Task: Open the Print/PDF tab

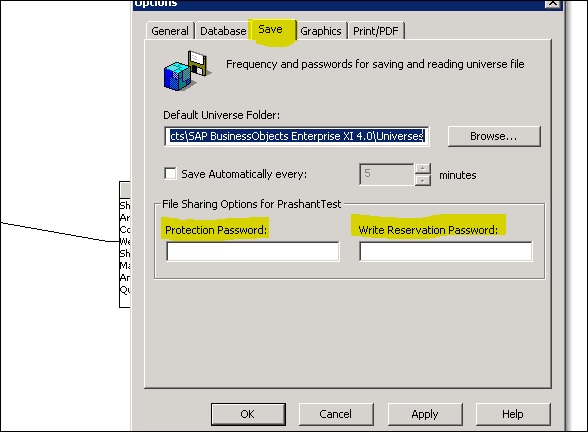Action: pos(376,31)
